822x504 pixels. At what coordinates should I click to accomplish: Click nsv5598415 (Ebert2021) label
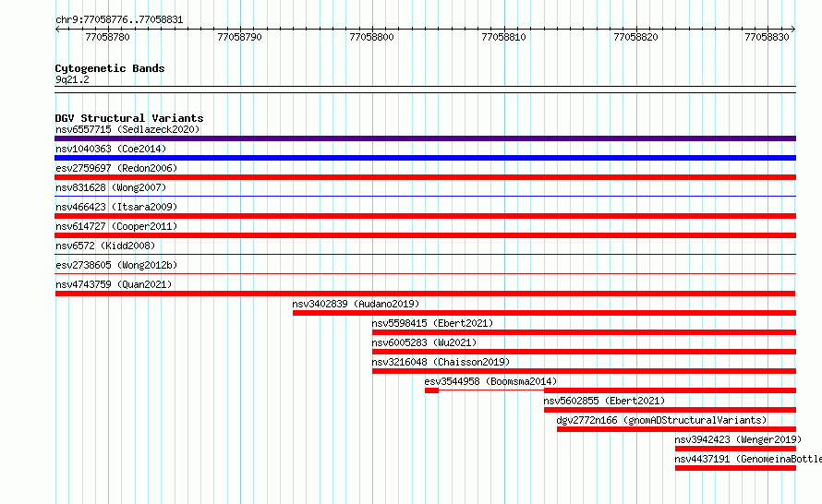[432, 323]
